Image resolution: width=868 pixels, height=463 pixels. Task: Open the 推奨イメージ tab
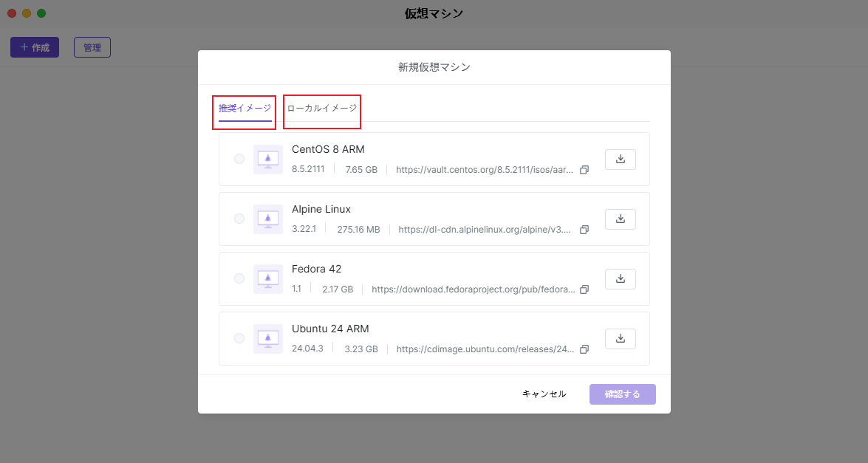245,109
